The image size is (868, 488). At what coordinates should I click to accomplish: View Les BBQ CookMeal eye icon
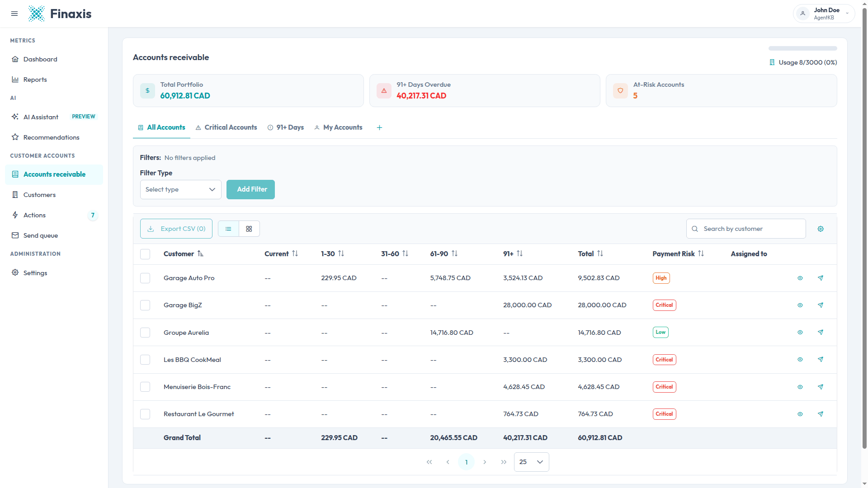pyautogui.click(x=800, y=360)
